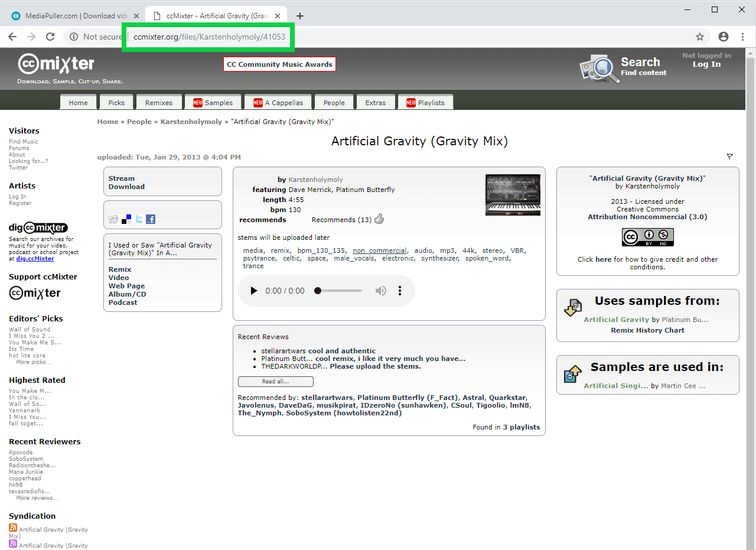Share the track on Twitter

[139, 219]
